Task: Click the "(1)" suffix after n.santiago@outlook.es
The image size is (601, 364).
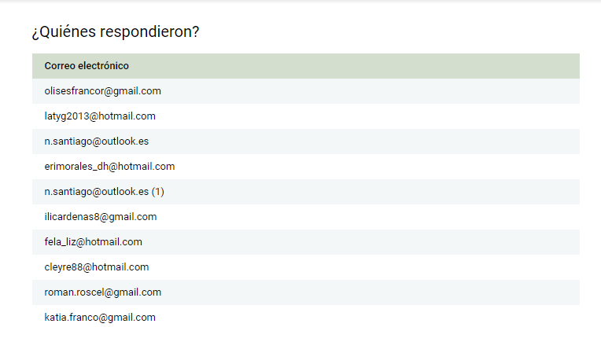Action: point(158,192)
